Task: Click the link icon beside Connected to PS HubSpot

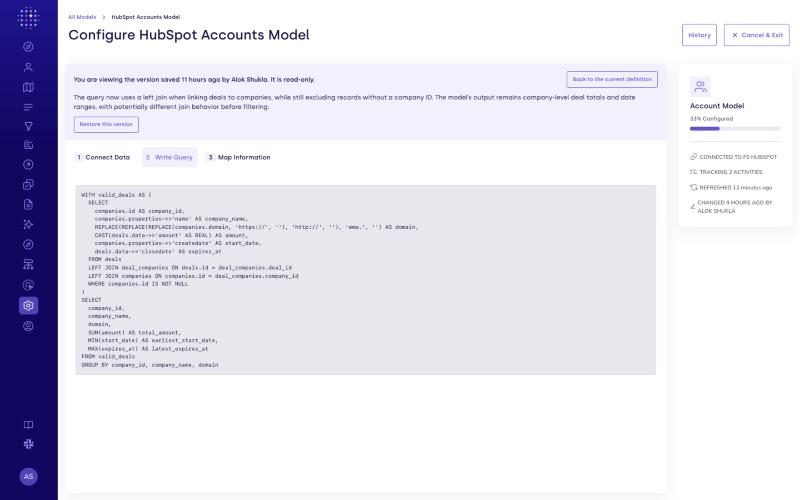Action: point(693,157)
